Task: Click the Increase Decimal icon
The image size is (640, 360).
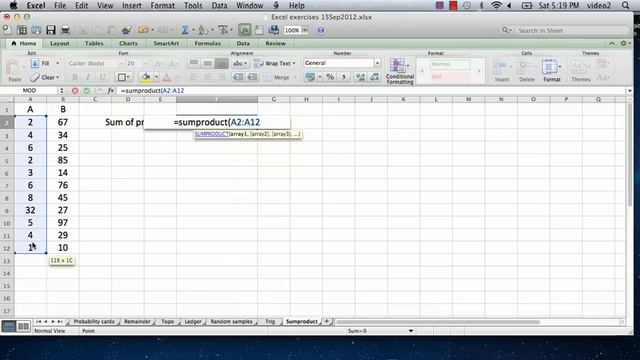Action: [360, 77]
